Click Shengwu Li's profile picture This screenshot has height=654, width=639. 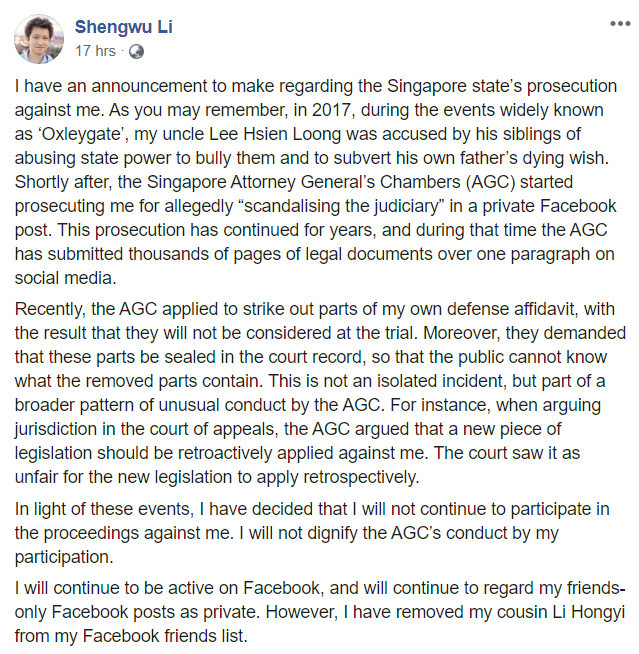[39, 37]
